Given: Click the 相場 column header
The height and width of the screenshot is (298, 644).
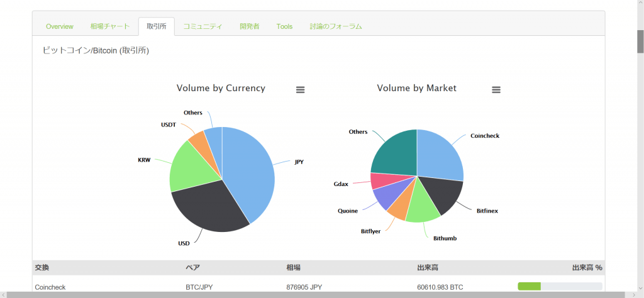Looking at the screenshot, I should (293, 268).
